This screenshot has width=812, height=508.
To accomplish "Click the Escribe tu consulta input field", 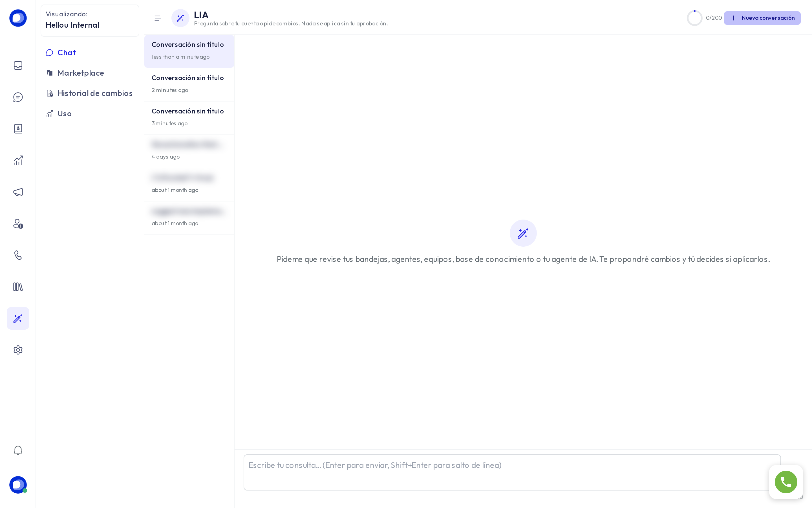I will click(512, 472).
